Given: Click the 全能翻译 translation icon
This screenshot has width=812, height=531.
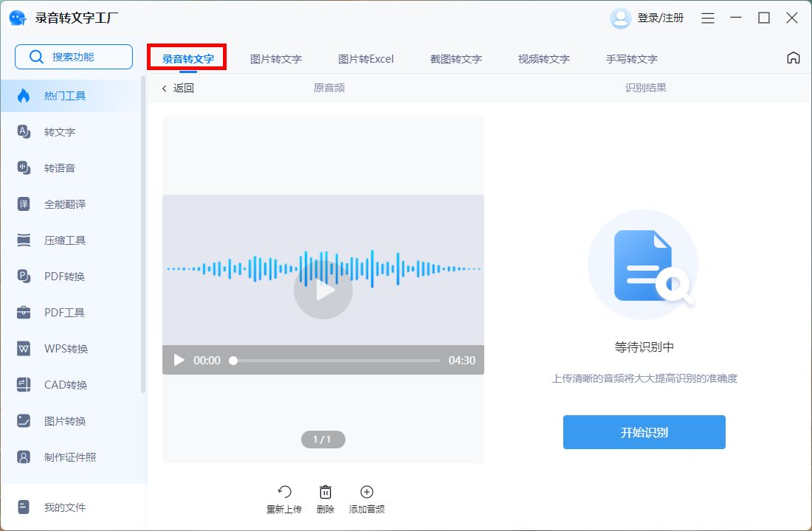Looking at the screenshot, I should 24,204.
